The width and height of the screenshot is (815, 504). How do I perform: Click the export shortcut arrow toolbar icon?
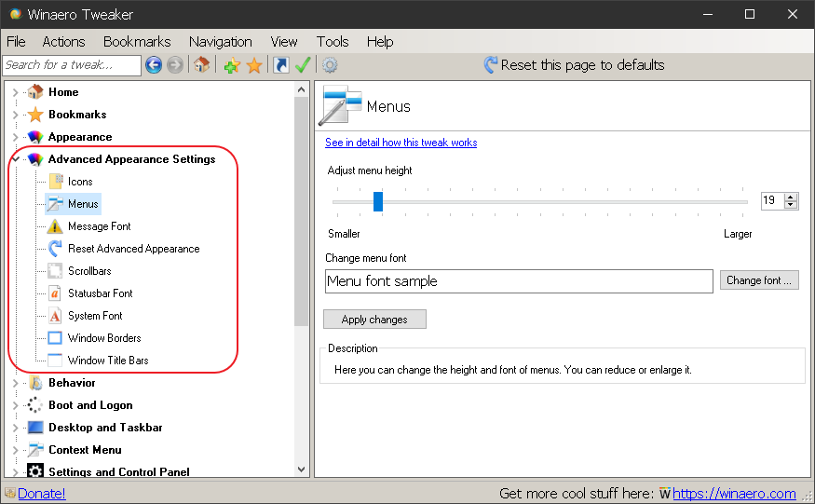coord(280,65)
